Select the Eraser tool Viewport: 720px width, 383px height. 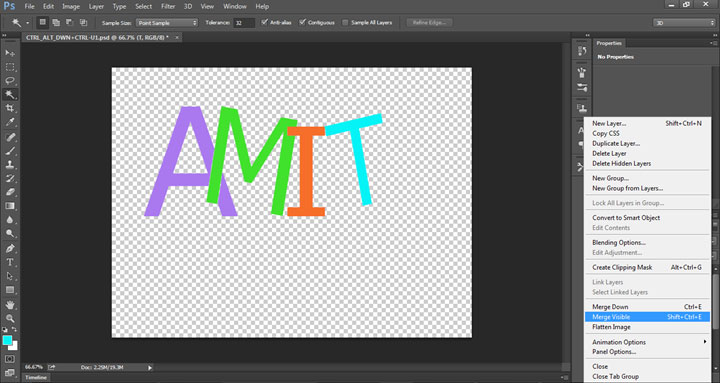[x=10, y=192]
